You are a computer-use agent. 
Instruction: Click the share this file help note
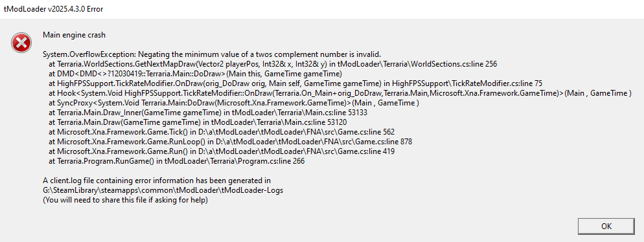[125, 200]
